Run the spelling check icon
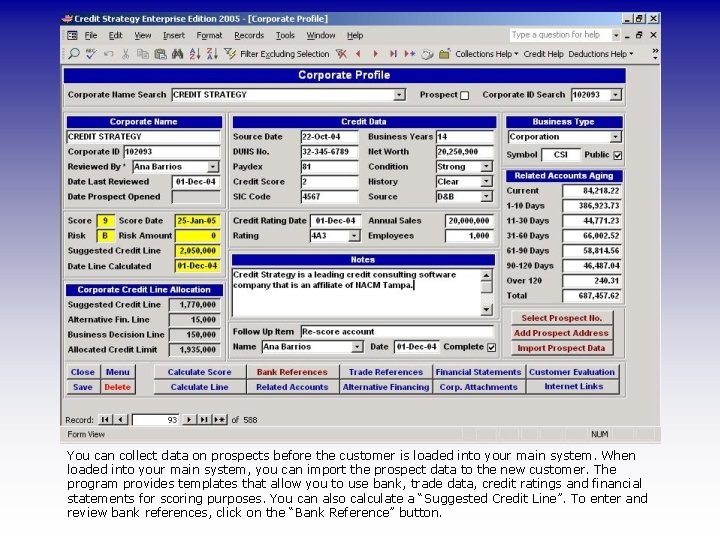This screenshot has width=720, height=540. pos(91,54)
